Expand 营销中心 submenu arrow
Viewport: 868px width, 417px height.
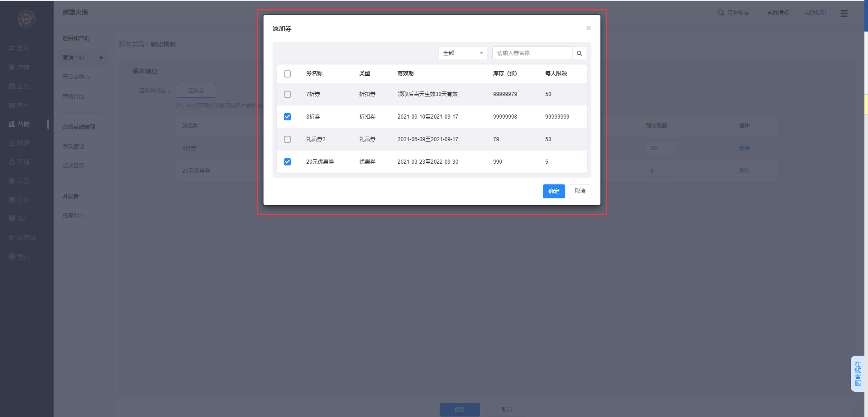pos(101,58)
